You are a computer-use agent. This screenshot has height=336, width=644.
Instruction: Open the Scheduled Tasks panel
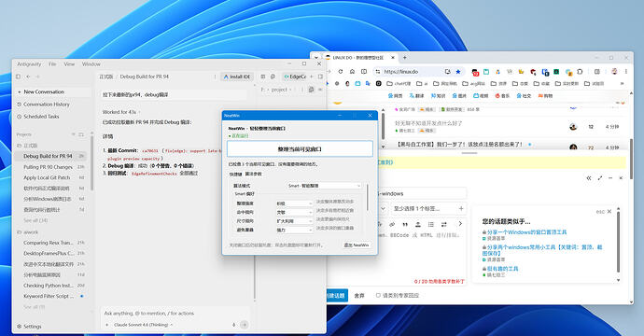tap(41, 117)
